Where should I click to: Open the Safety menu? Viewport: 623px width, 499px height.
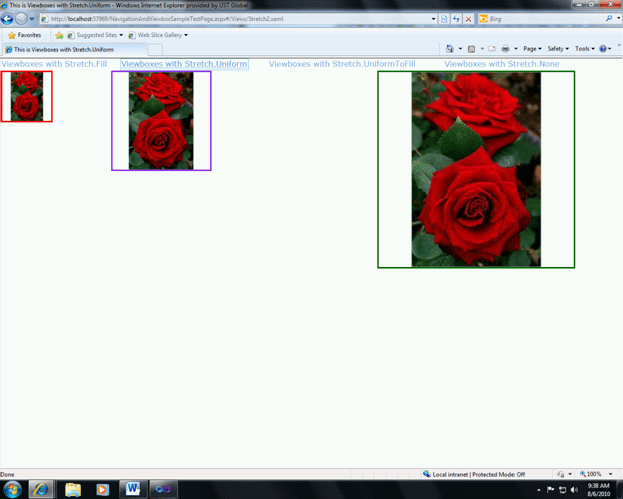click(558, 48)
